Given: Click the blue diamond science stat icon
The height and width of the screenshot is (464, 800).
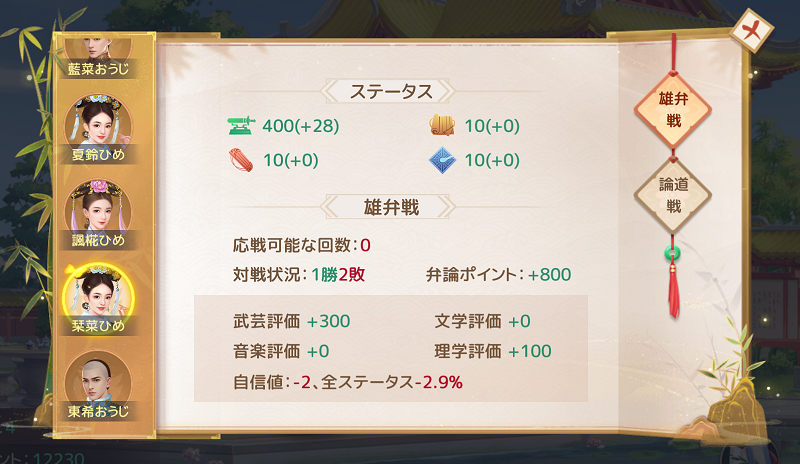Looking at the screenshot, I should (x=443, y=159).
